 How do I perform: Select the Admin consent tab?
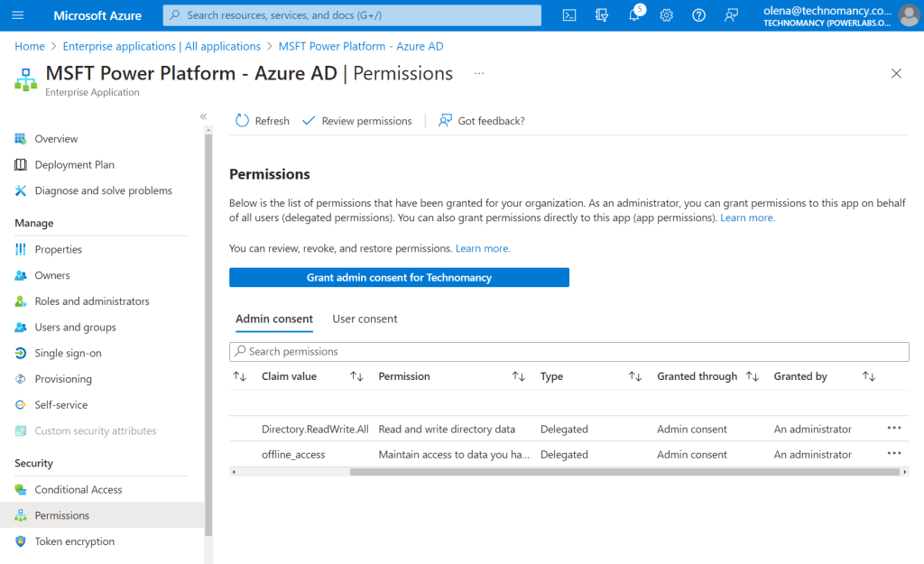[274, 319]
